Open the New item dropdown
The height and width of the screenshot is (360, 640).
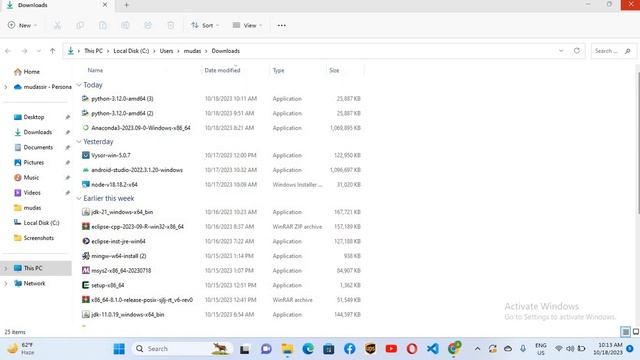[22, 25]
